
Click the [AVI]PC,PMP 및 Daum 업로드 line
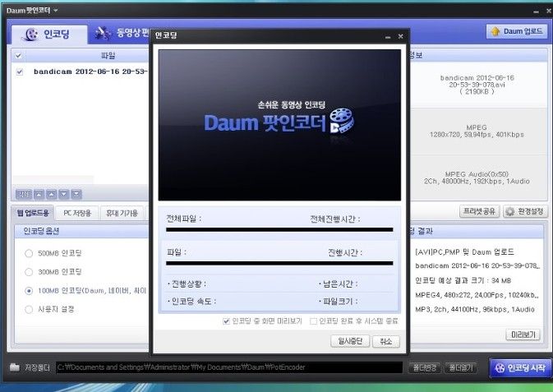point(464,252)
